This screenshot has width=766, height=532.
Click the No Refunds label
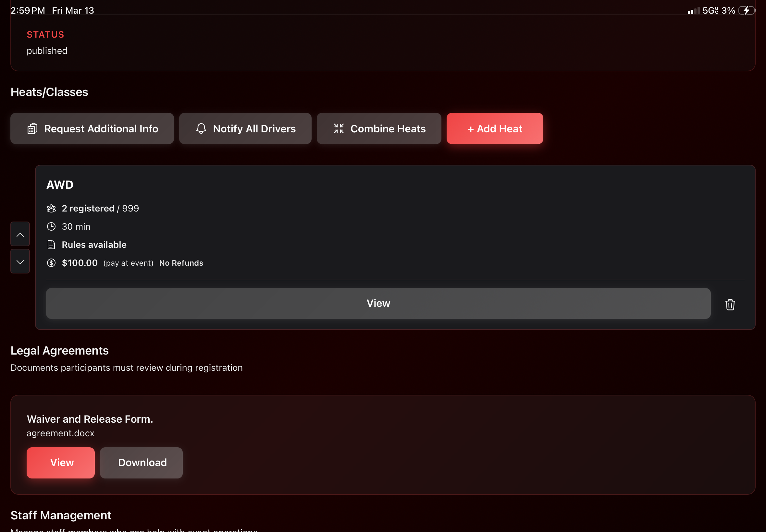click(181, 263)
